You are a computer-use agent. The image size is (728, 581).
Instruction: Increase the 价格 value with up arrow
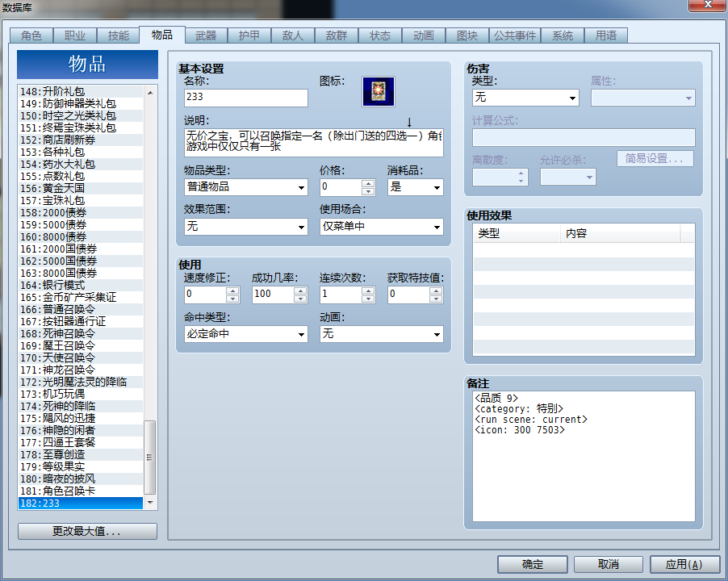368,183
